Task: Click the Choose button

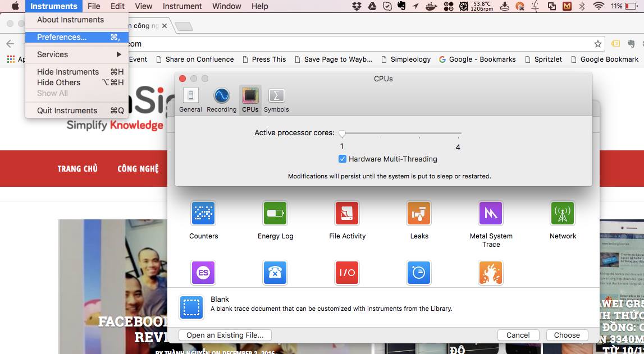Action: [x=567, y=335]
